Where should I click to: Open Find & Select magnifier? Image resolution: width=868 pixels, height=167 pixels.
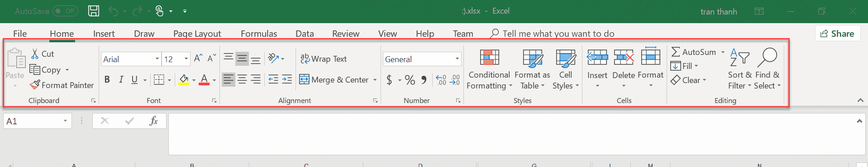(x=767, y=69)
